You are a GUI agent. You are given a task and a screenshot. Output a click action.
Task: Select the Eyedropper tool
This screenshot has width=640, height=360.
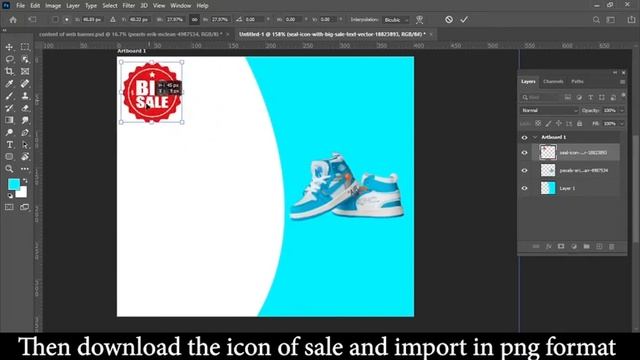[9, 84]
